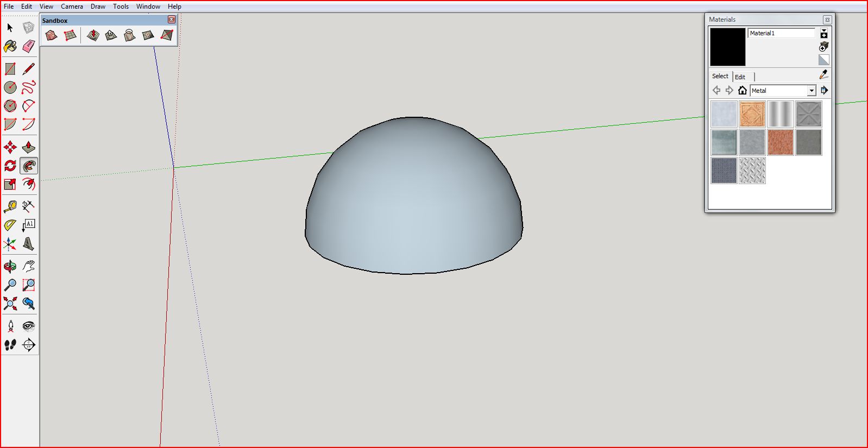Select the Text label tool marked A1
Viewport: 868px width, 448px height.
pyautogui.click(x=28, y=225)
